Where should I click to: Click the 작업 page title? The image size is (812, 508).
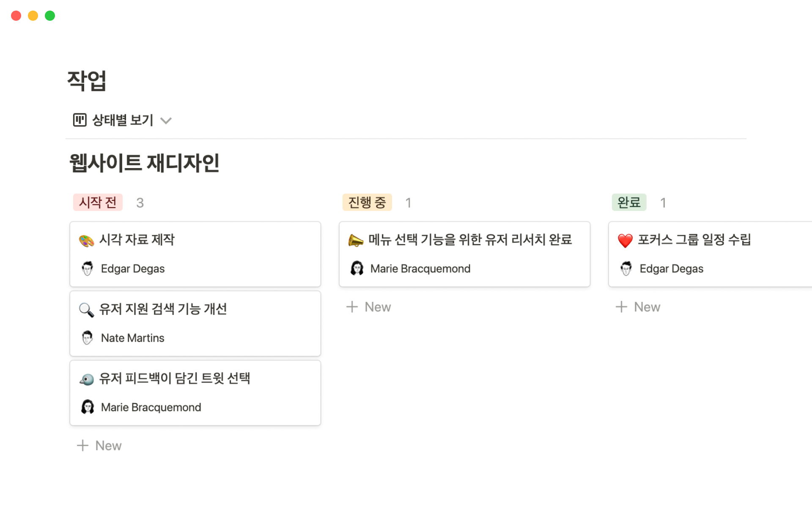click(87, 80)
